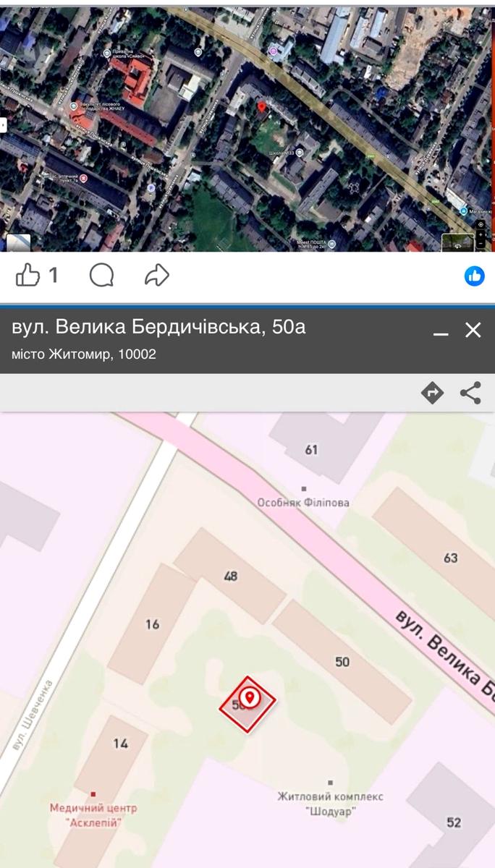Click the blue like reaction badge
The width and height of the screenshot is (495, 868).
point(475,276)
